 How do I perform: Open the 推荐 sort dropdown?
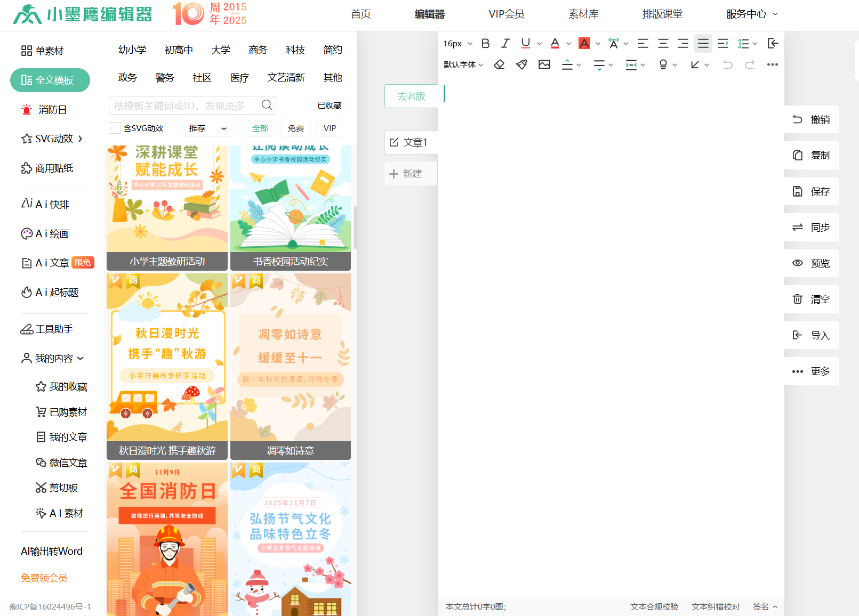tap(208, 128)
